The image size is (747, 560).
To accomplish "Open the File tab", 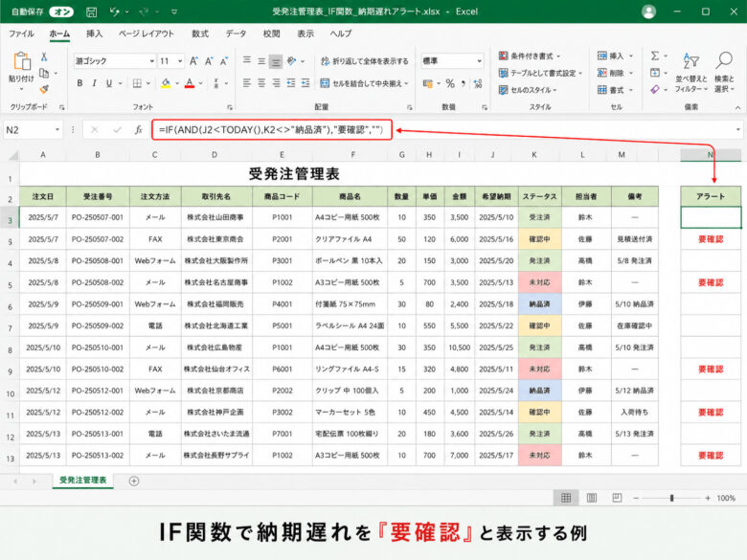I will click(x=21, y=34).
